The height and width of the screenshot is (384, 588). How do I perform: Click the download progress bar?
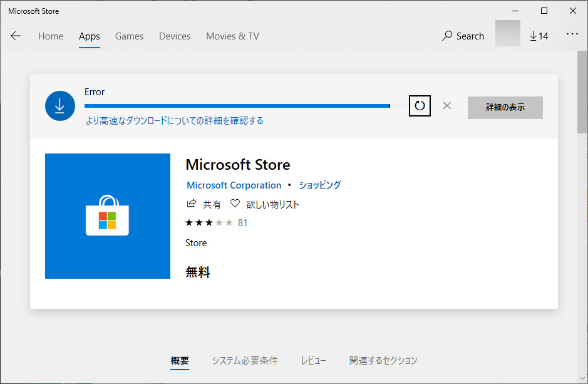tap(245, 106)
